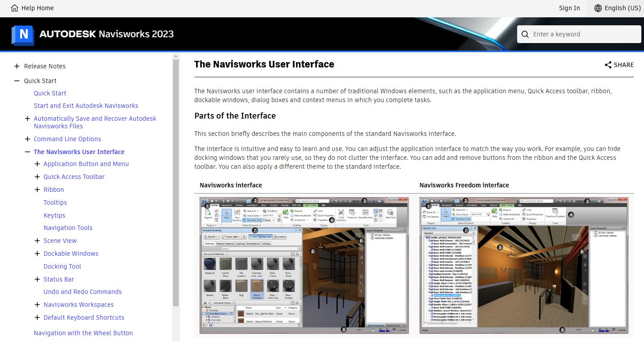Open the Dockable Windows topic

(x=71, y=254)
